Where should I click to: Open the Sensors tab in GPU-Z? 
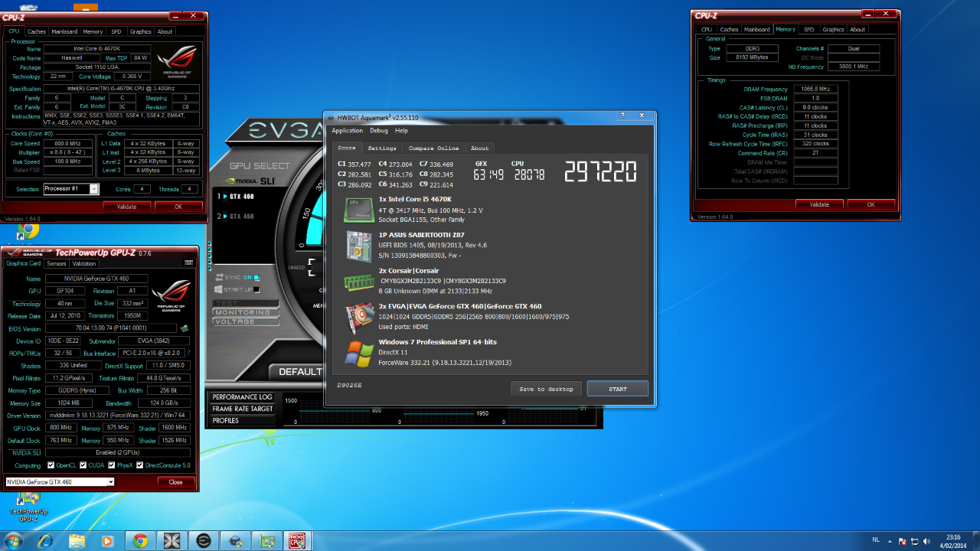(x=57, y=263)
